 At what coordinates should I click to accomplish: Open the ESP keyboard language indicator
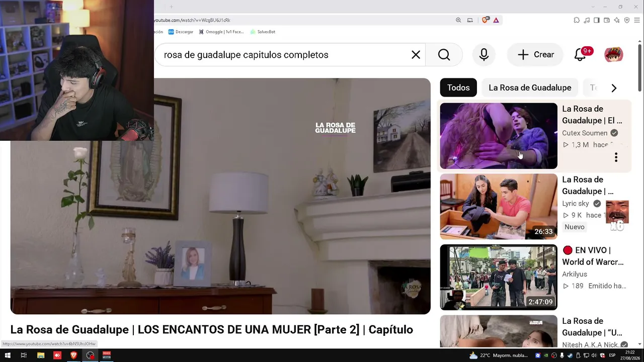point(612,355)
